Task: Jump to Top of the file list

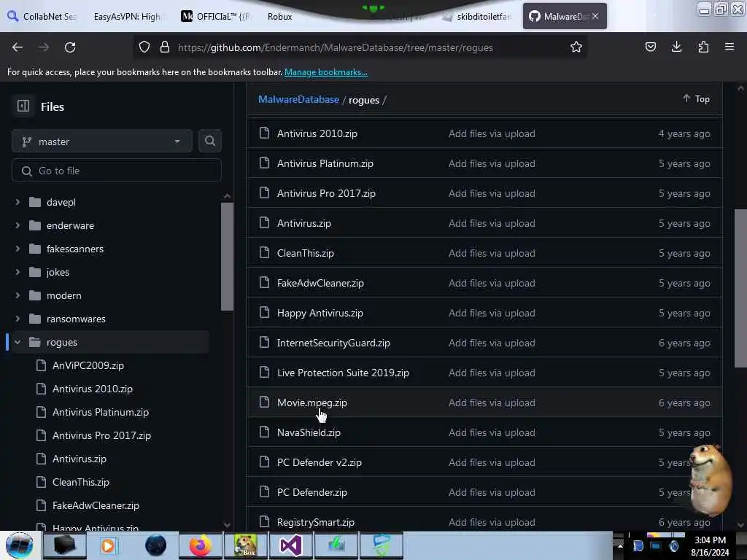Action: pyautogui.click(x=696, y=98)
